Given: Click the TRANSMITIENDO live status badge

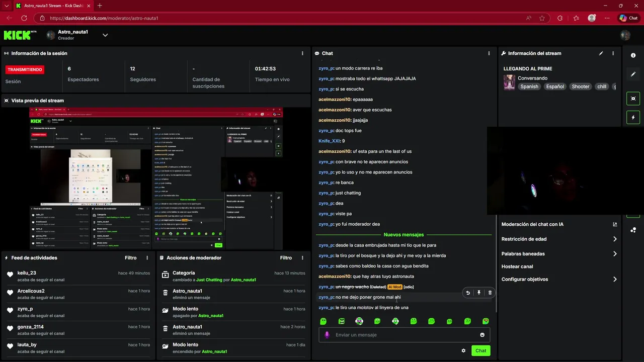Looking at the screenshot, I should pos(25,70).
